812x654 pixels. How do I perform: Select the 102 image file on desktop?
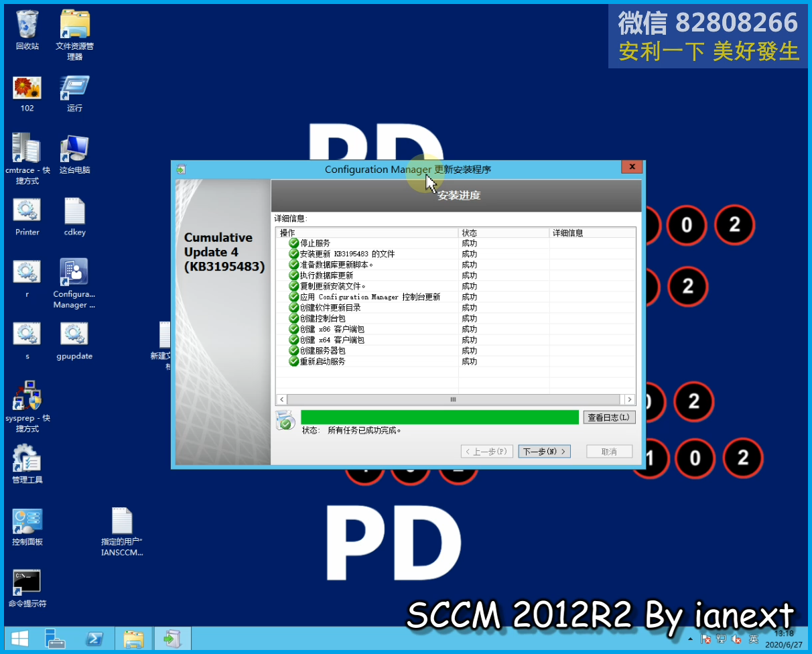pos(27,93)
